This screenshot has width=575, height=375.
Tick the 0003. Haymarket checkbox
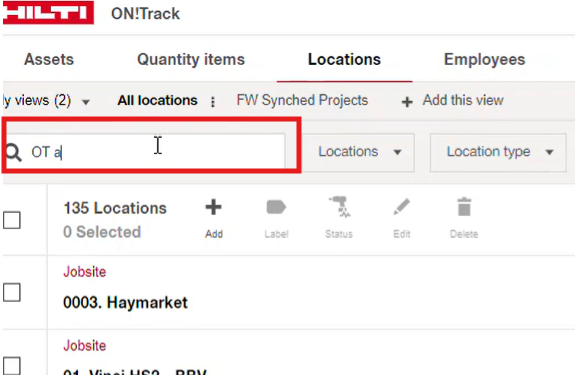pyautogui.click(x=12, y=292)
